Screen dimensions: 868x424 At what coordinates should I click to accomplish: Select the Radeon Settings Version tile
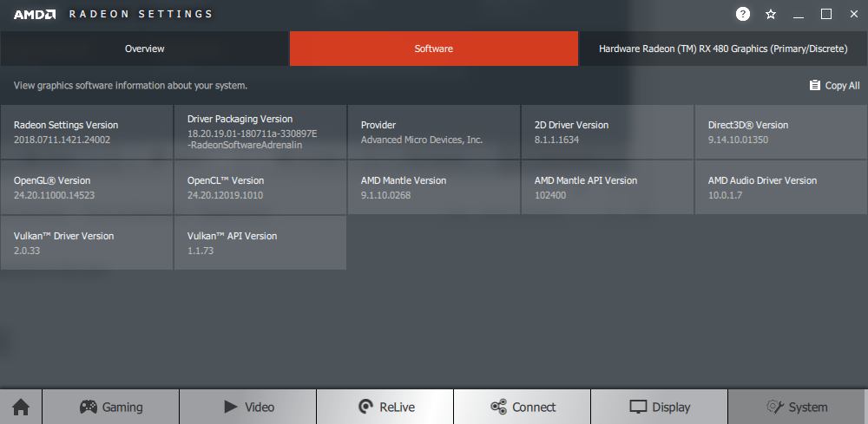click(x=86, y=132)
